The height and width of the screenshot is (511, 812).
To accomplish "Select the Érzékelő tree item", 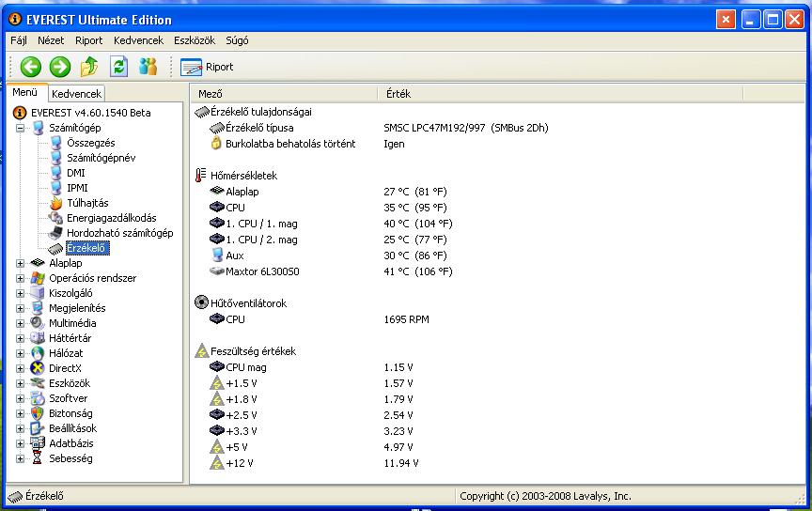I will 86,248.
